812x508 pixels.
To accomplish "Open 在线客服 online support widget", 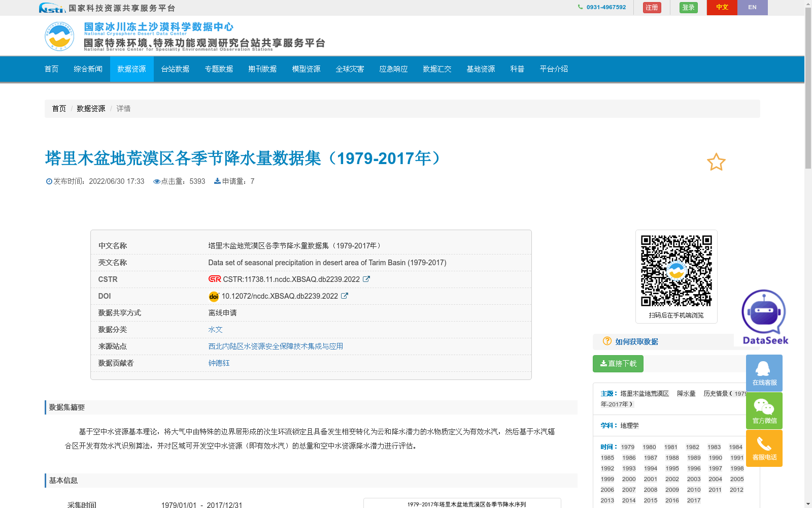I will (764, 373).
